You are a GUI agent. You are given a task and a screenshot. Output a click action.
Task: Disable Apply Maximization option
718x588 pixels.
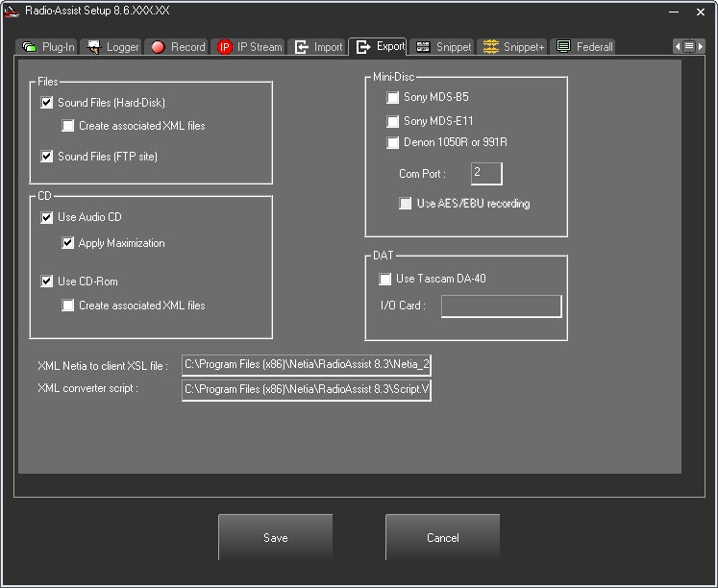tap(68, 244)
